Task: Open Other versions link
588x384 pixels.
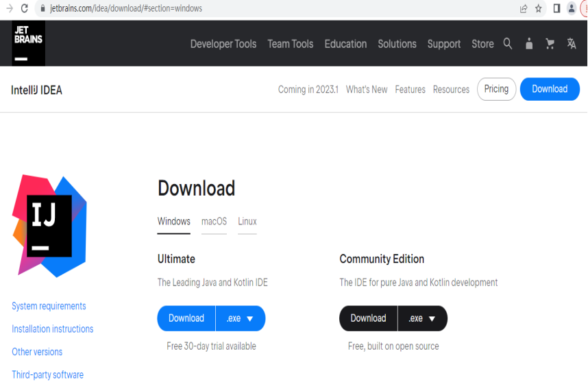Action: click(37, 352)
